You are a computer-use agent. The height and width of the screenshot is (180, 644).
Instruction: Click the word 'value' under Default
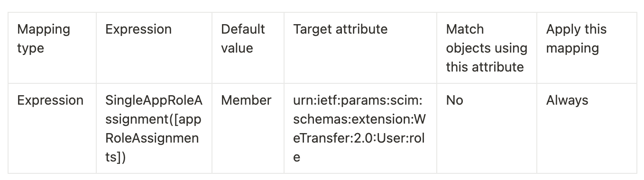[x=237, y=48]
